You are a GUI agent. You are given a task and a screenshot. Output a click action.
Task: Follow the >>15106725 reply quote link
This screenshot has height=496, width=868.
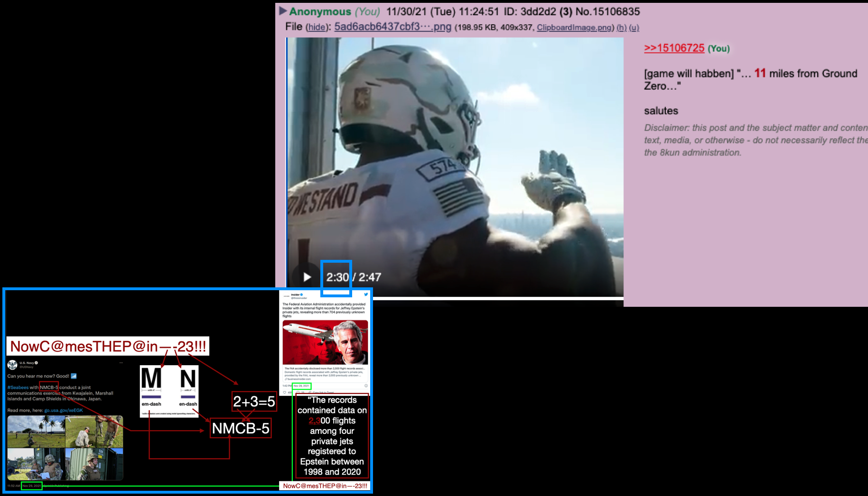coord(674,48)
